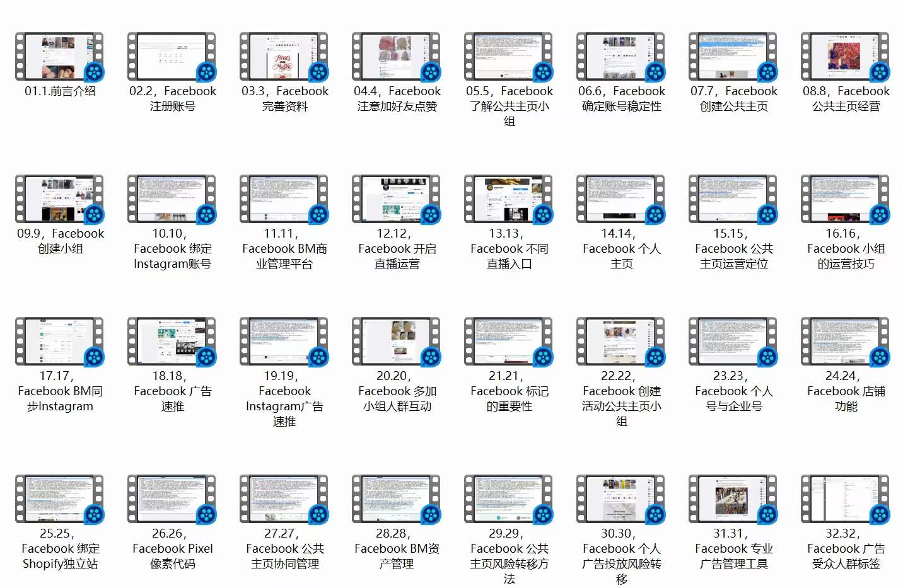Select the 13.13 不同直播入口 video icon
903x588 pixels.
509,199
